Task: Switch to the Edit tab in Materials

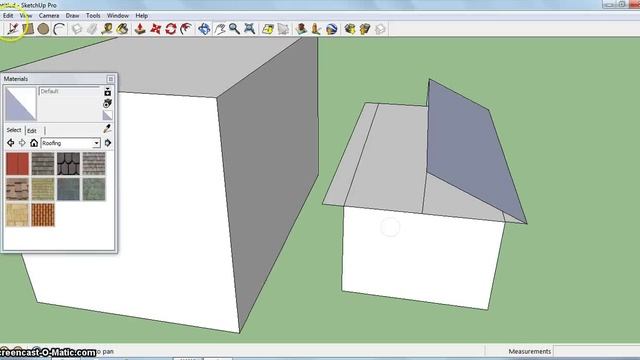Action: click(31, 131)
